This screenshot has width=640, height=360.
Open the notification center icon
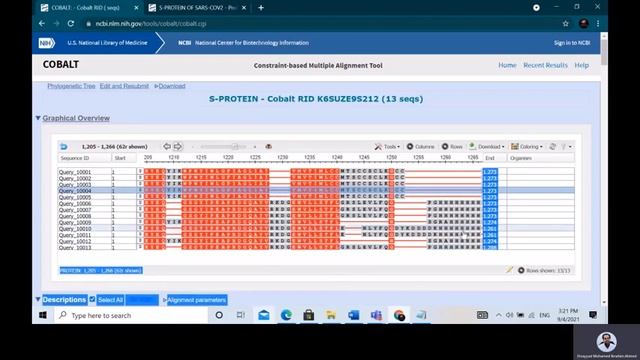pos(593,315)
